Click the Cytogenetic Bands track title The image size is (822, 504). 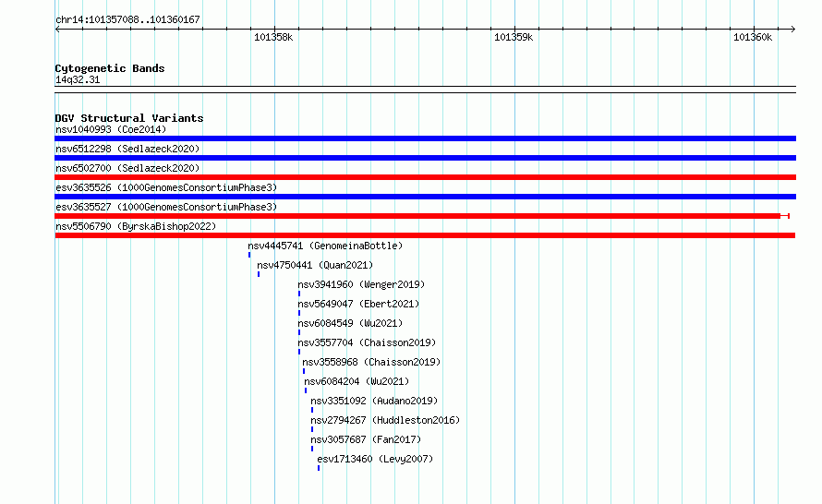click(x=110, y=68)
